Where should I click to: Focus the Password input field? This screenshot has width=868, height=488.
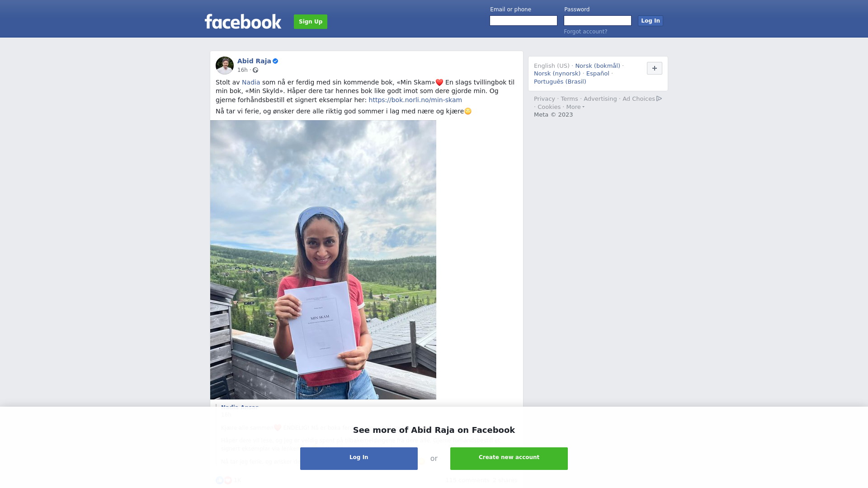point(598,21)
